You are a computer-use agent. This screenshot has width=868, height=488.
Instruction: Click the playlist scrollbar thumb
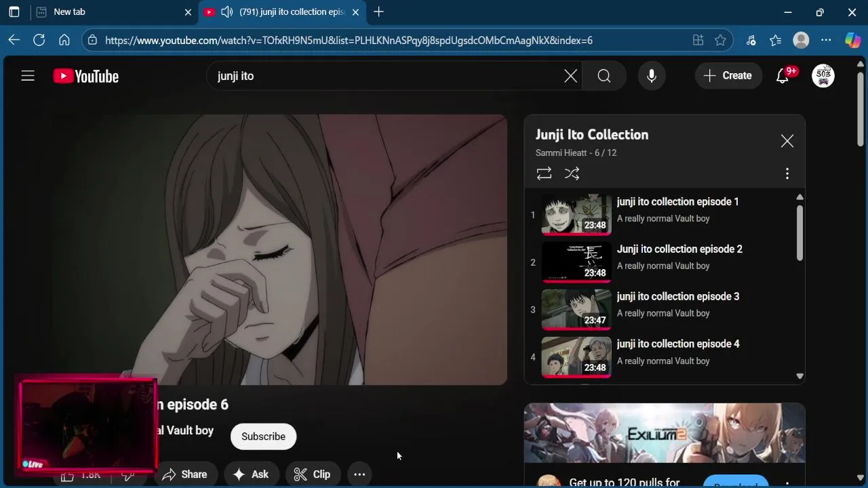coord(800,232)
